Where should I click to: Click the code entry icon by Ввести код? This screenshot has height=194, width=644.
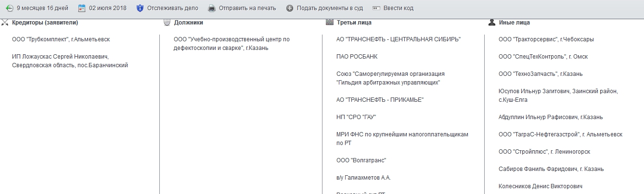tap(376, 8)
